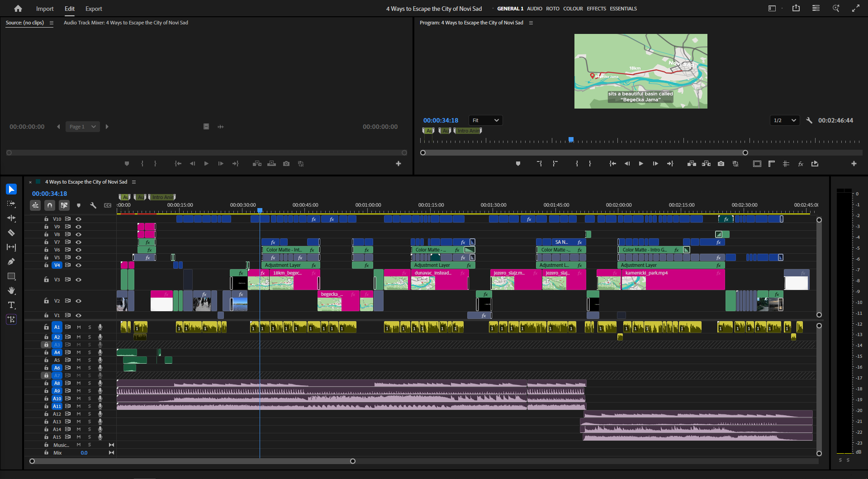
Task: Activate the Hand tool
Action: click(11, 290)
